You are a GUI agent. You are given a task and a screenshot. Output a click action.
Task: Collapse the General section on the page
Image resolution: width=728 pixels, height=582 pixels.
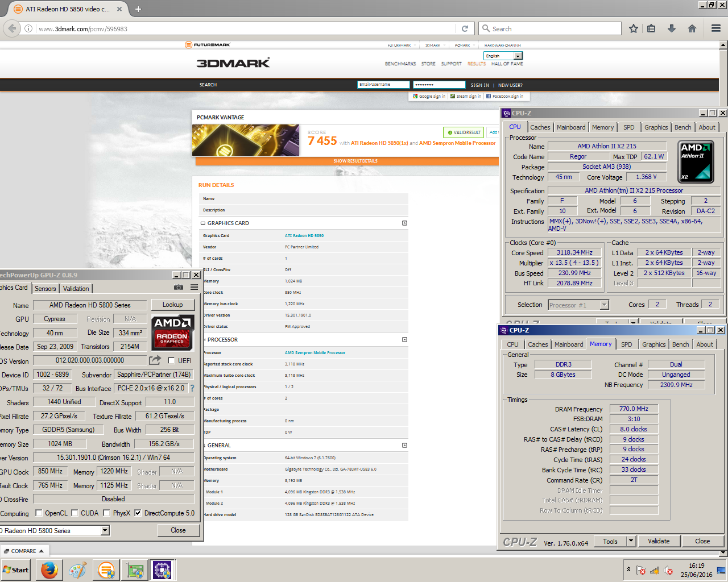point(404,445)
